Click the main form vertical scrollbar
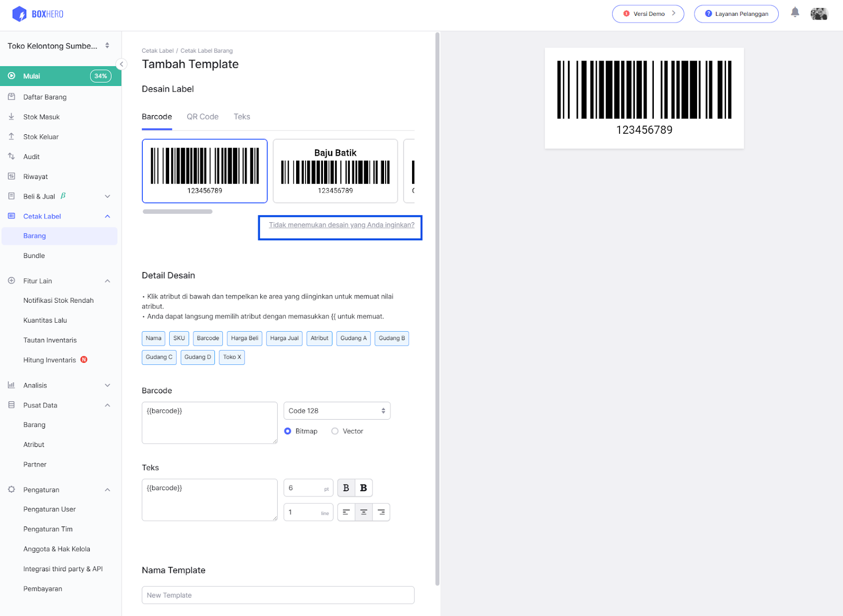The height and width of the screenshot is (616, 843). (437, 309)
